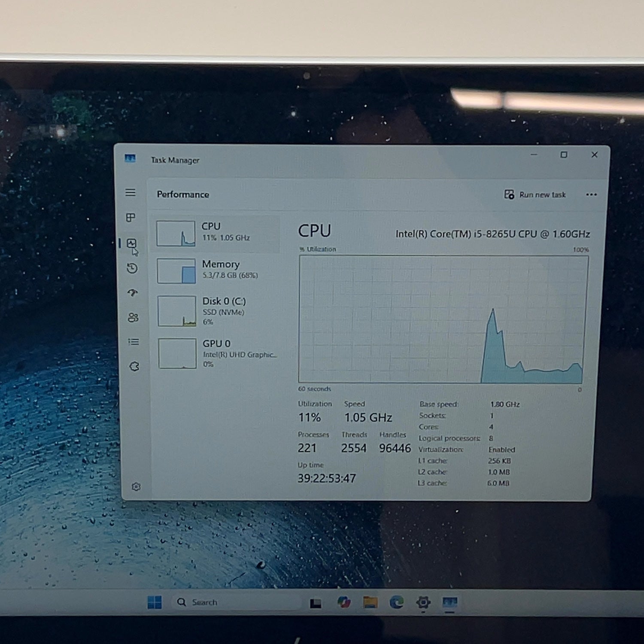Open the Startup apps icon
This screenshot has width=644, height=644.
[x=133, y=293]
